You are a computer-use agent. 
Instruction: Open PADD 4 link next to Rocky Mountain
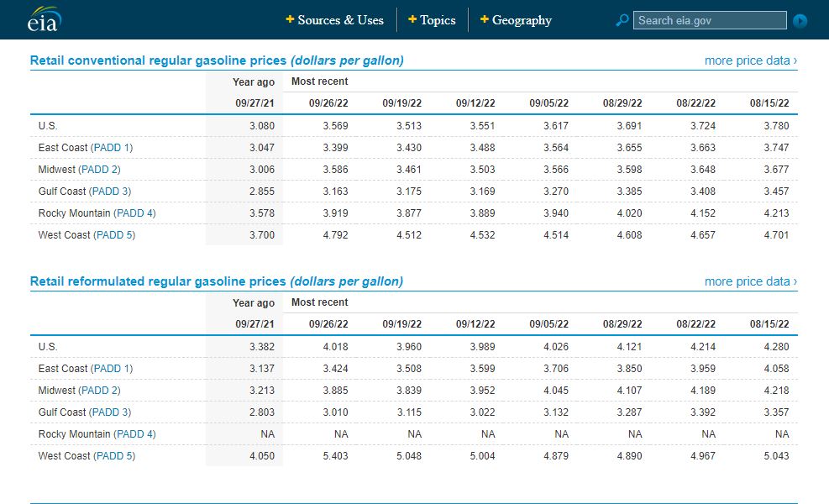pos(135,213)
